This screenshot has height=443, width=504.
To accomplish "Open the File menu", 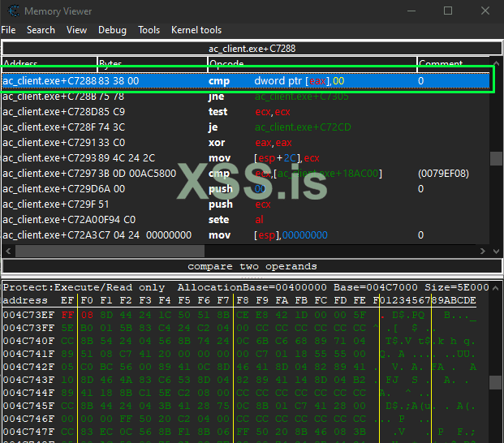I will click(x=8, y=30).
